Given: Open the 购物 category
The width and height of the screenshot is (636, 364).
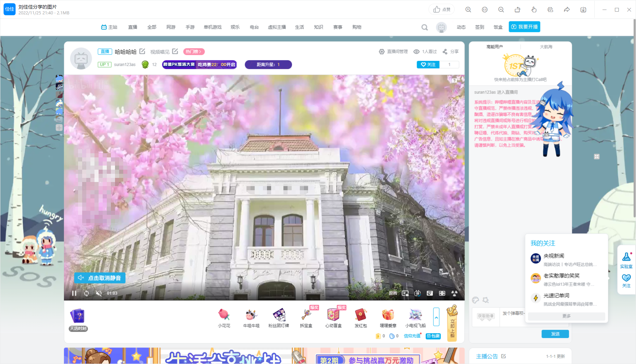Looking at the screenshot, I should (x=357, y=27).
